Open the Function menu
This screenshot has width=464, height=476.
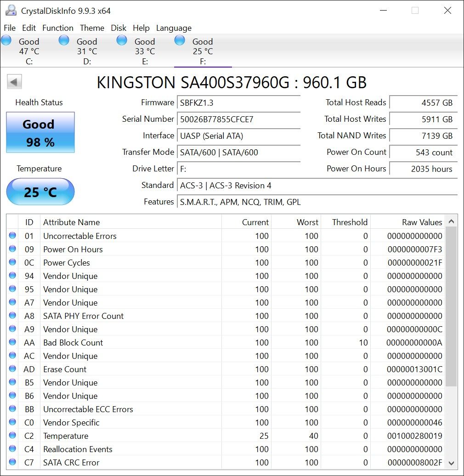[x=58, y=28]
